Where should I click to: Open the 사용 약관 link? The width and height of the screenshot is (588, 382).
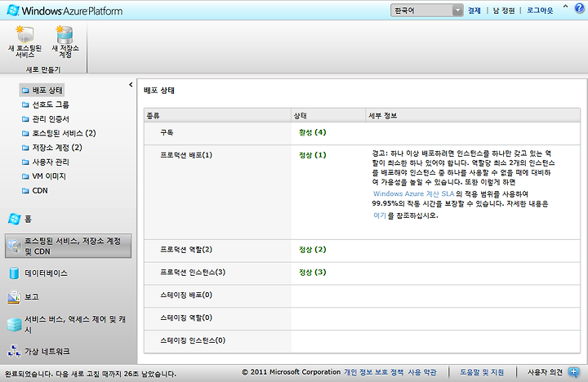(x=422, y=372)
